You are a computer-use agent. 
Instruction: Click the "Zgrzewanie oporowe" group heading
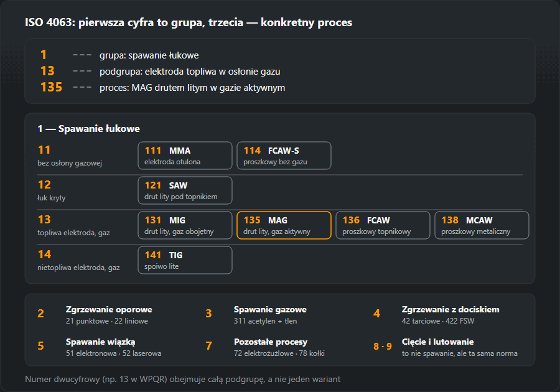109,309
